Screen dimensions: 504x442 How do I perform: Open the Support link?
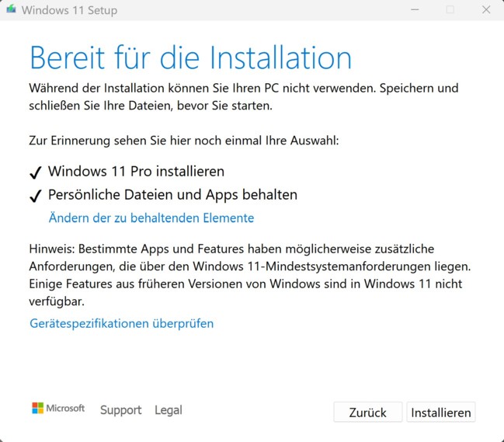click(x=121, y=410)
